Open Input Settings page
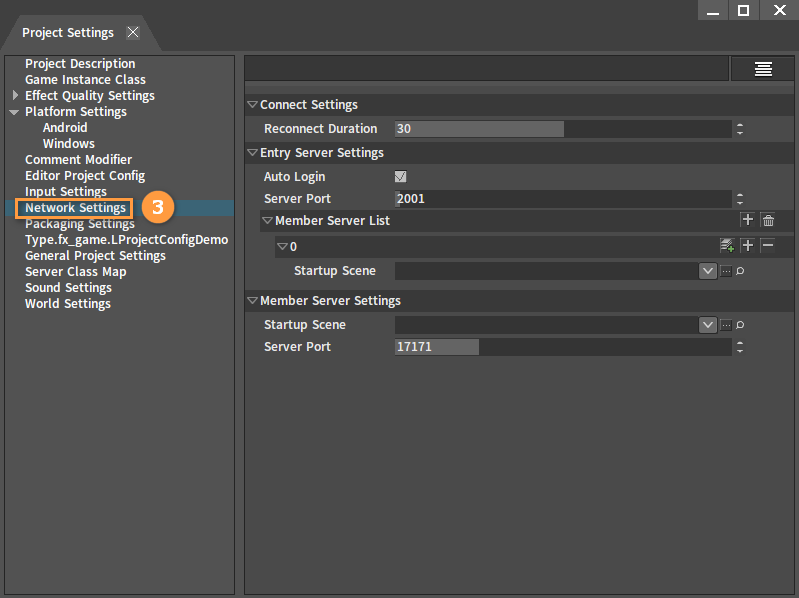Viewport: 799px width, 598px height. click(x=66, y=192)
